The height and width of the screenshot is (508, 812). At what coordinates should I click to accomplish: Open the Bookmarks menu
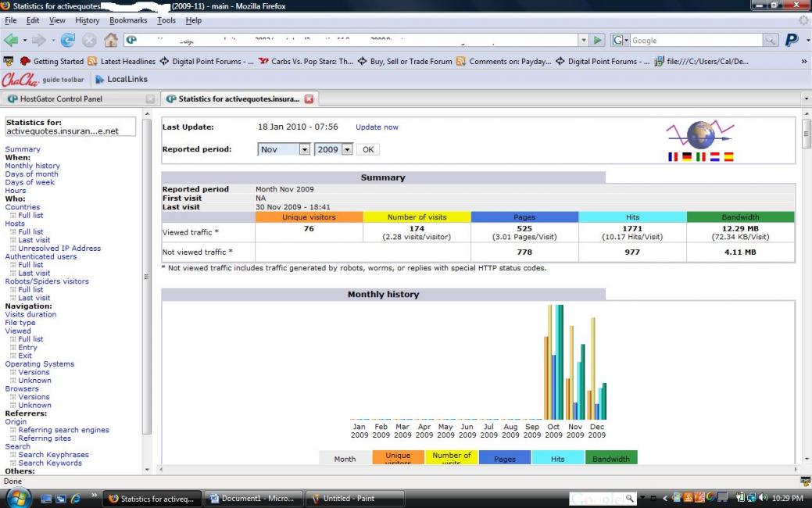click(x=128, y=20)
